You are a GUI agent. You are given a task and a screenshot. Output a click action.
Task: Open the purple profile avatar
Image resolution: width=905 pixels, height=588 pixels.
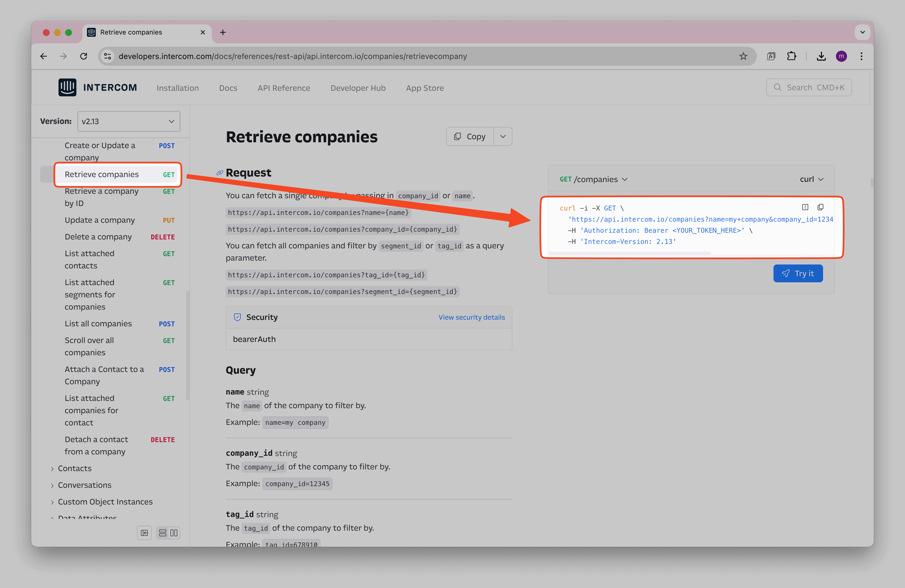[x=841, y=56]
